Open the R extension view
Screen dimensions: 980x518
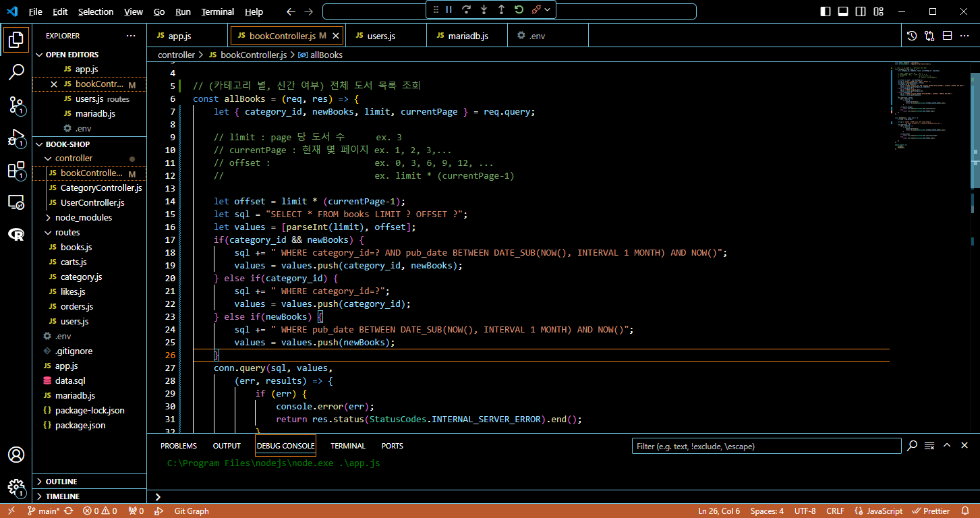pyautogui.click(x=16, y=234)
